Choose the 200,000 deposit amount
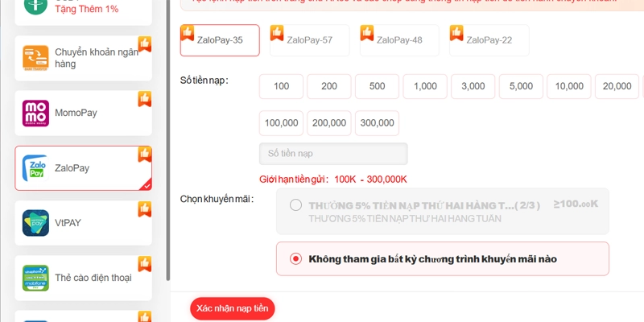Viewport: 644px width, 322px height. 329,123
